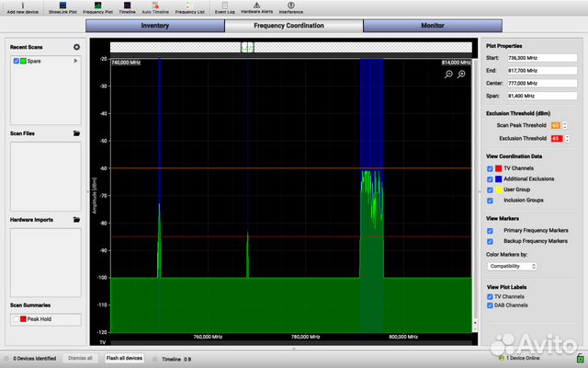Toggle Primary Frequency Markers checkbox
This screenshot has width=588, height=368.
point(490,231)
